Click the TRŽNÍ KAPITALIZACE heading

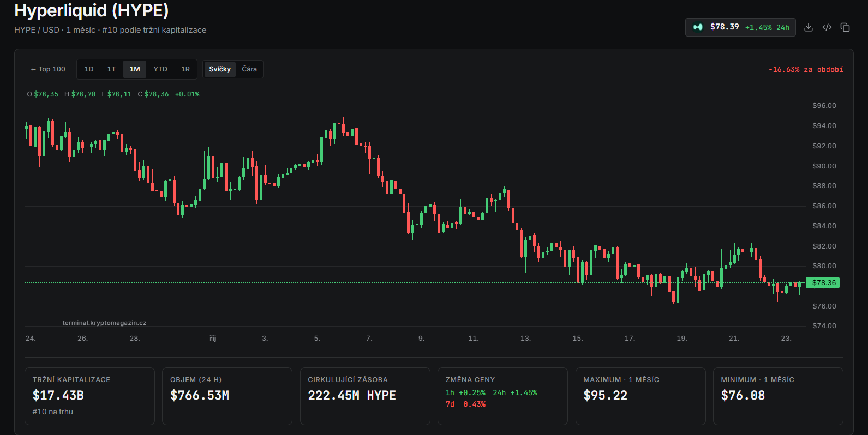coord(71,380)
